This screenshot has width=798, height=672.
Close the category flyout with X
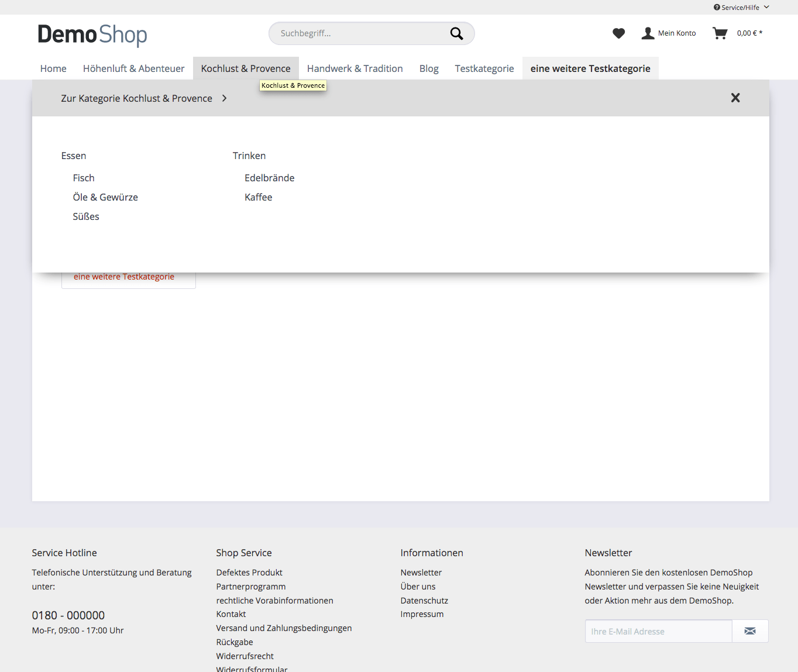point(735,98)
